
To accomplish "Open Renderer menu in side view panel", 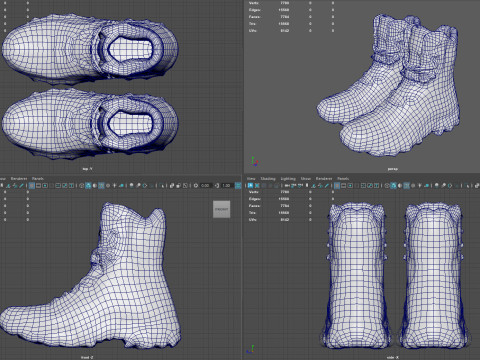I will 324,178.
